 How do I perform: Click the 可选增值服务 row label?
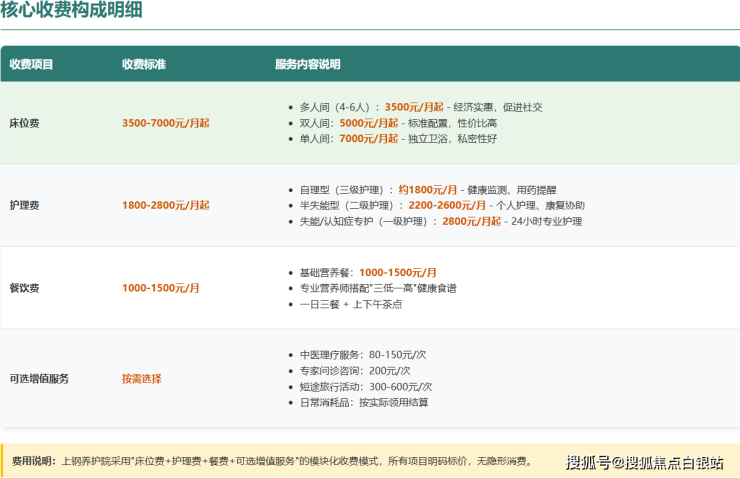point(39,379)
